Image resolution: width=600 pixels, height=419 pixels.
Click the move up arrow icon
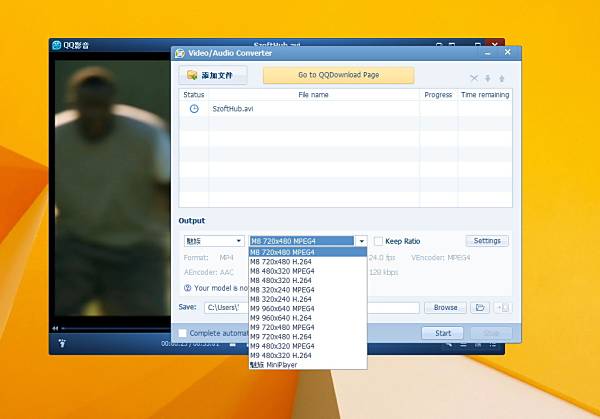click(501, 78)
